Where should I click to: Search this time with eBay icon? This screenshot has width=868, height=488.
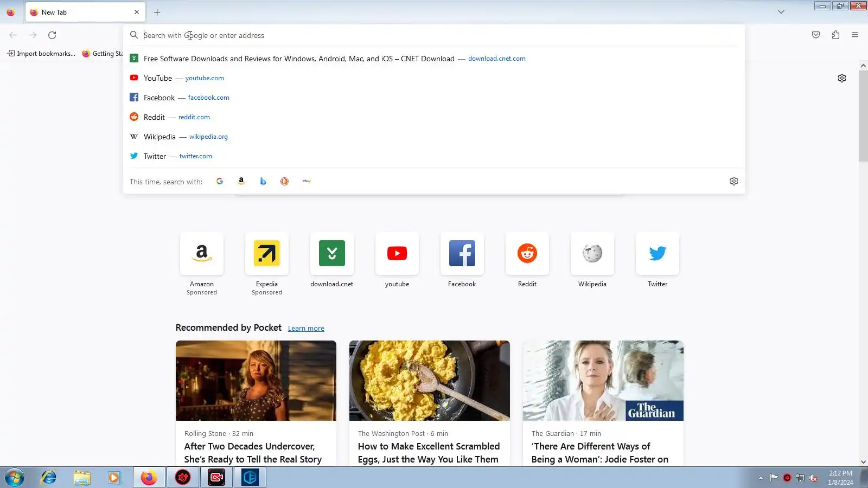pos(307,181)
